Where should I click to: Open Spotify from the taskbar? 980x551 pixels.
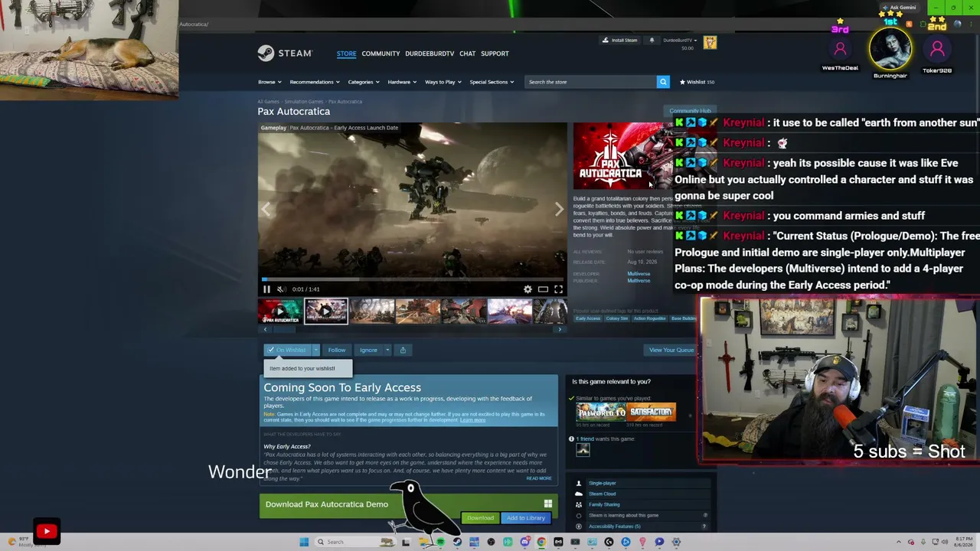(440, 542)
